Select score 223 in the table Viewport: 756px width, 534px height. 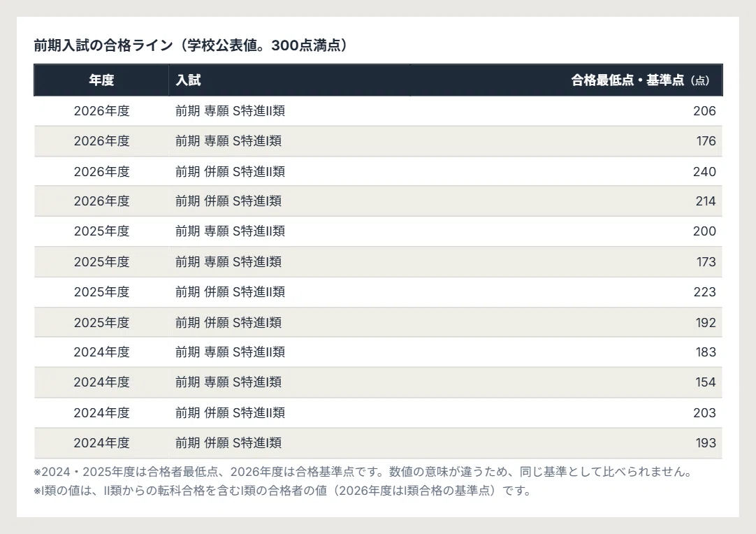tap(704, 292)
